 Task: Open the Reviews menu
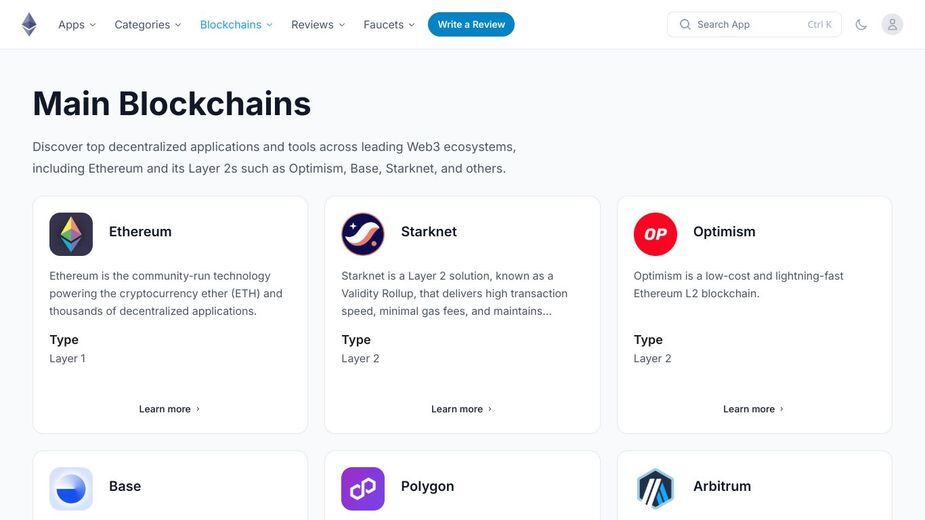[x=318, y=25]
